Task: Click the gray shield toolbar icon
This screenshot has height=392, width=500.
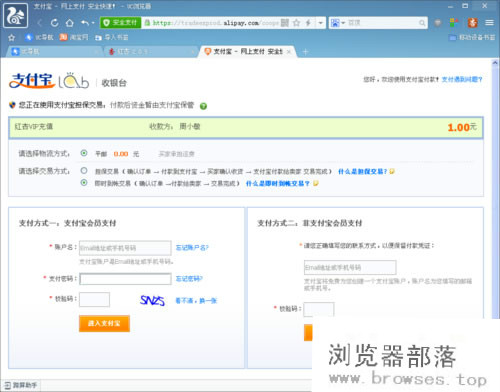Action: 438,23
